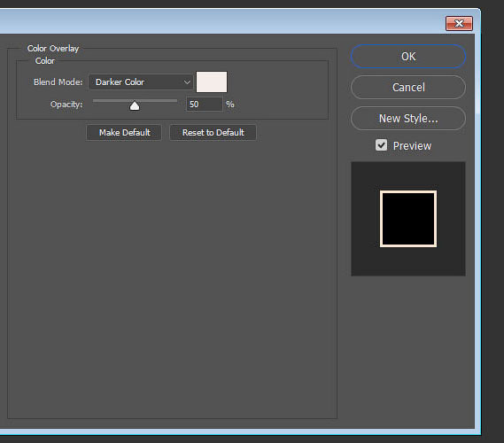Open color picker from the overlay color swatch
Screen dimensions: 504x443
pyautogui.click(x=212, y=82)
